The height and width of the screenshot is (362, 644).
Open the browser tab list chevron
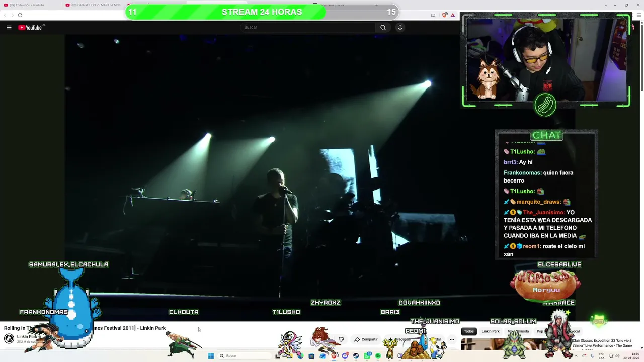(606, 5)
